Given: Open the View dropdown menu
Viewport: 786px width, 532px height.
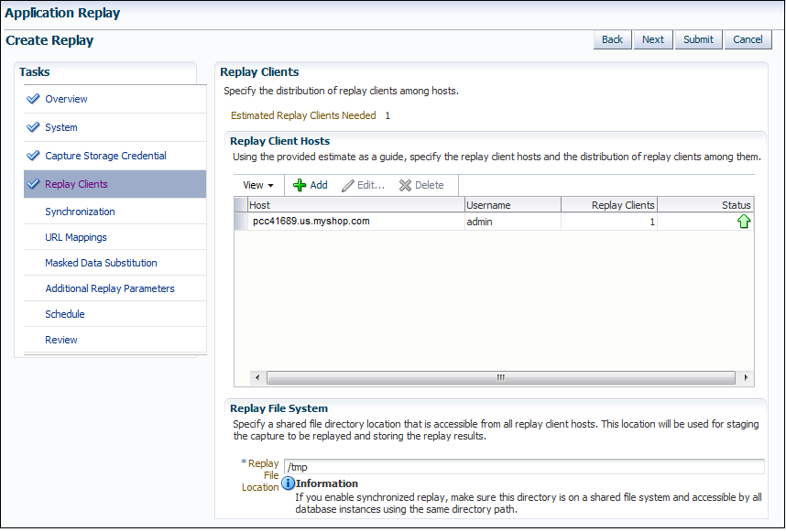Looking at the screenshot, I should (258, 185).
